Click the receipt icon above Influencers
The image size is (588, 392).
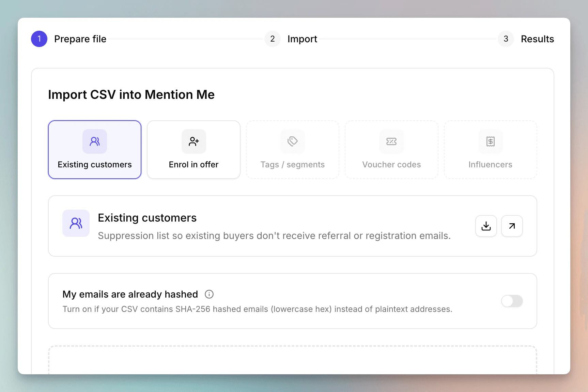click(x=491, y=141)
